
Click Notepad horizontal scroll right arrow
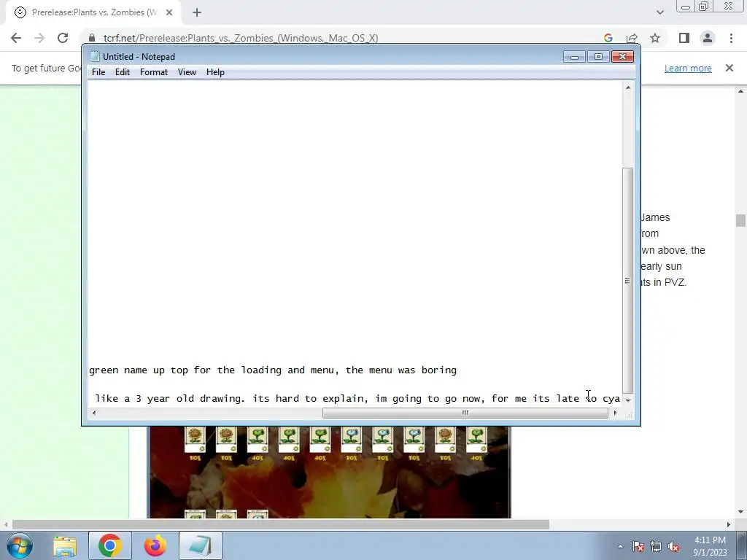point(615,413)
